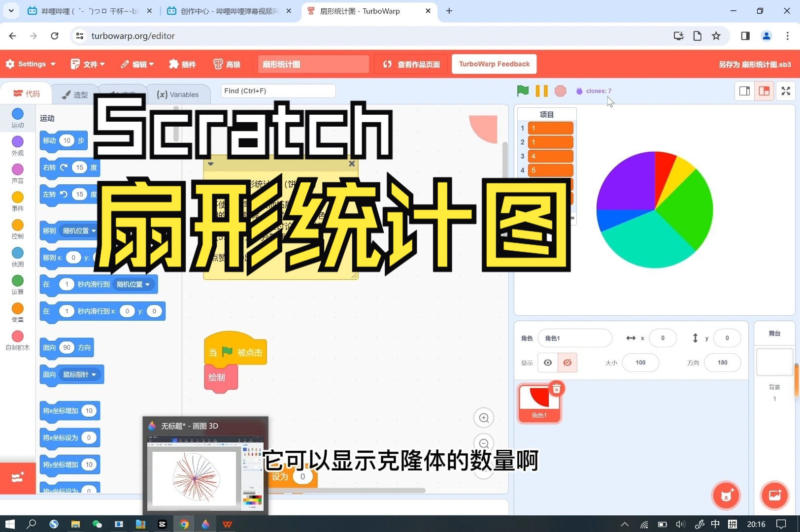Zoom out the code workspace
Screen dimensions: 800x532
484,443
